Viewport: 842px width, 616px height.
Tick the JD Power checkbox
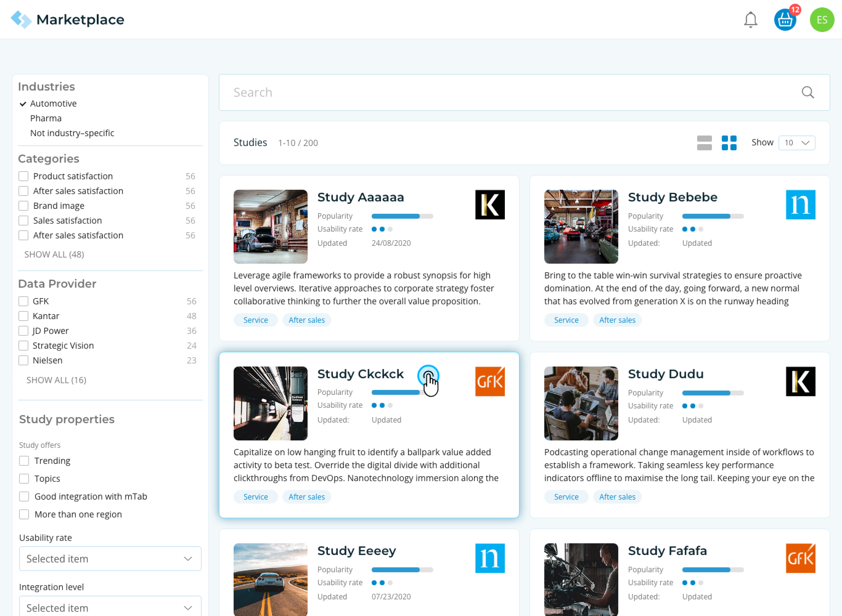tap(23, 331)
